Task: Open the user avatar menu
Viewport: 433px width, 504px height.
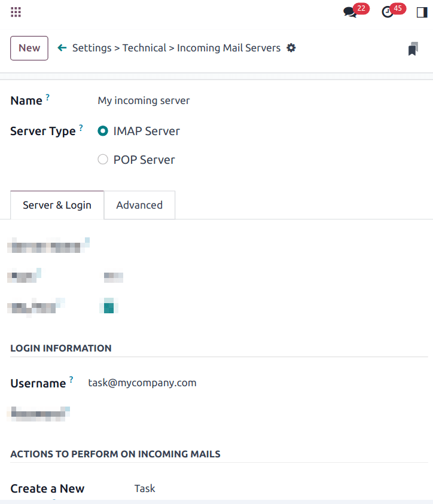Action: [x=422, y=11]
